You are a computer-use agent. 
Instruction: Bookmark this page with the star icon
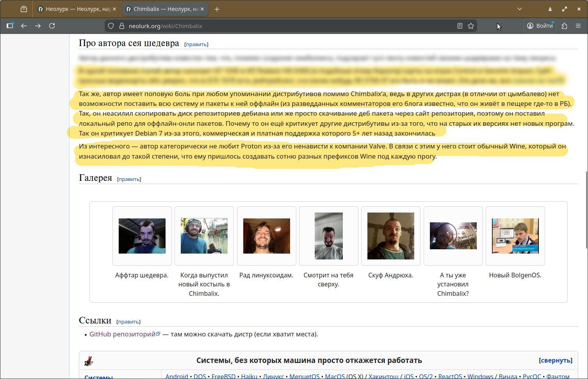471,26
